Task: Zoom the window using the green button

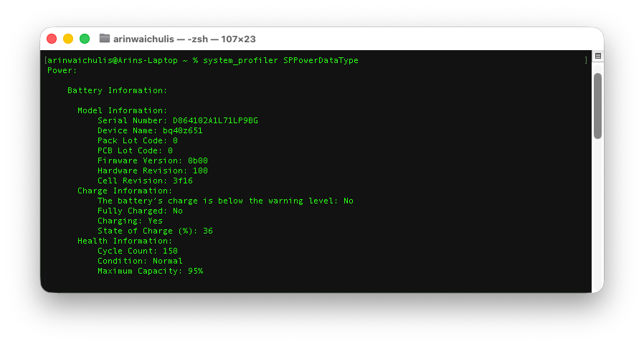Action: coord(85,39)
